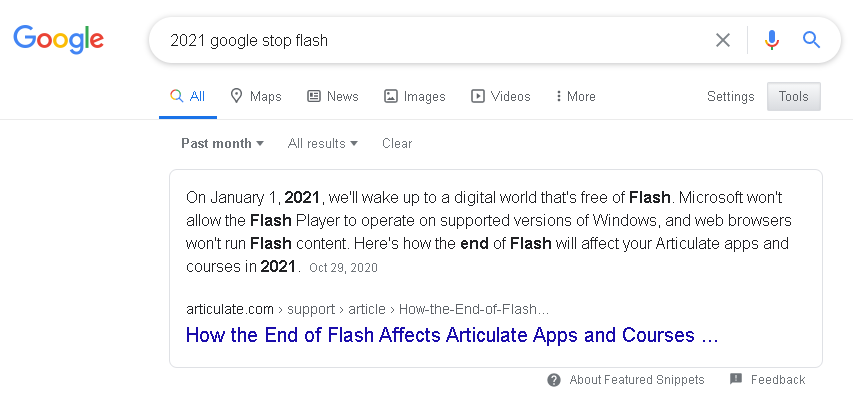
Task: Click the Maps pin icon
Action: [x=236, y=96]
